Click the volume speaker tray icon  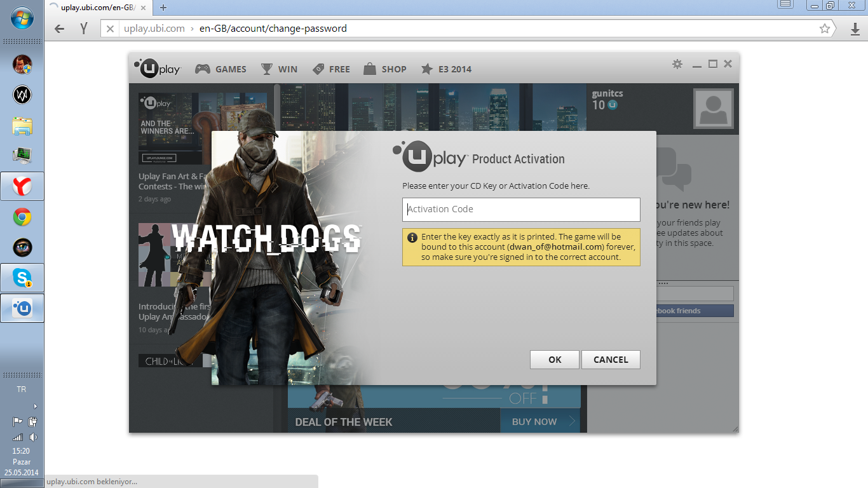33,437
